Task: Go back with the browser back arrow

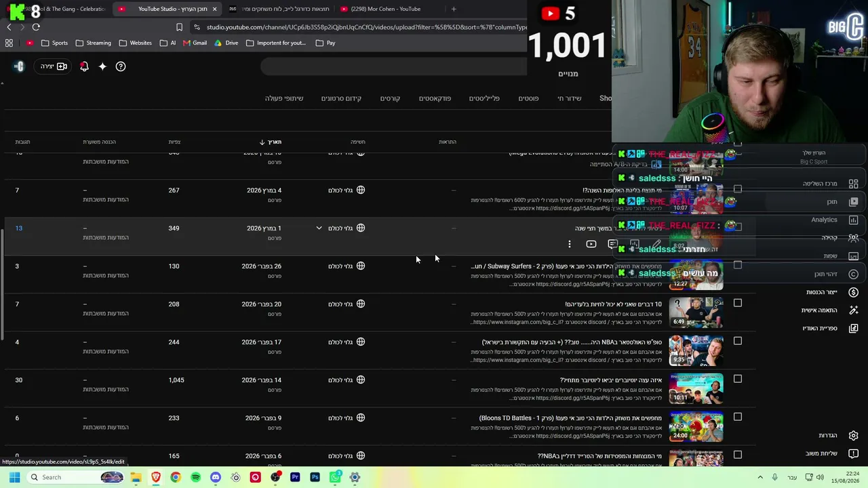Action: coord(9,27)
